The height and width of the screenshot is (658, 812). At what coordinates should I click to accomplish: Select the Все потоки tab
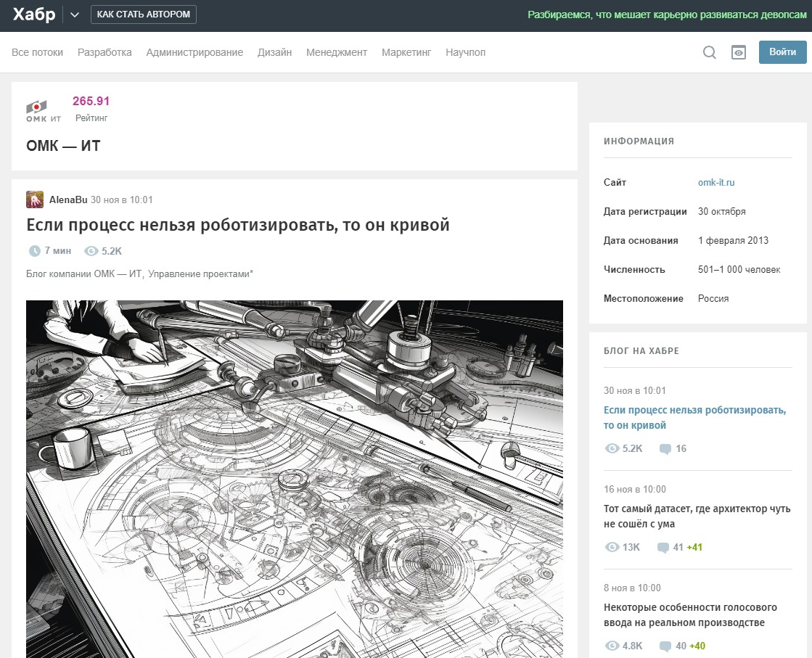coord(37,52)
